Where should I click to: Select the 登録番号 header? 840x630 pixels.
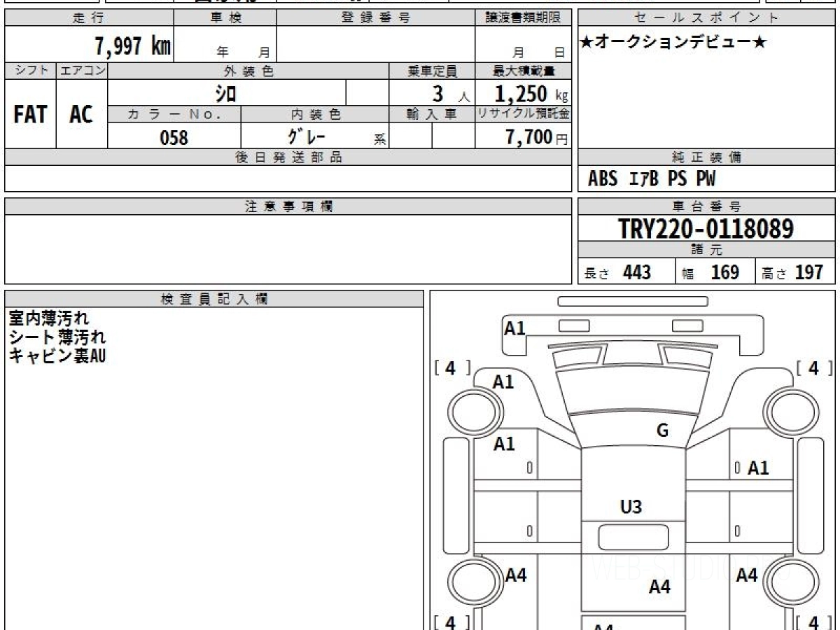pos(376,18)
